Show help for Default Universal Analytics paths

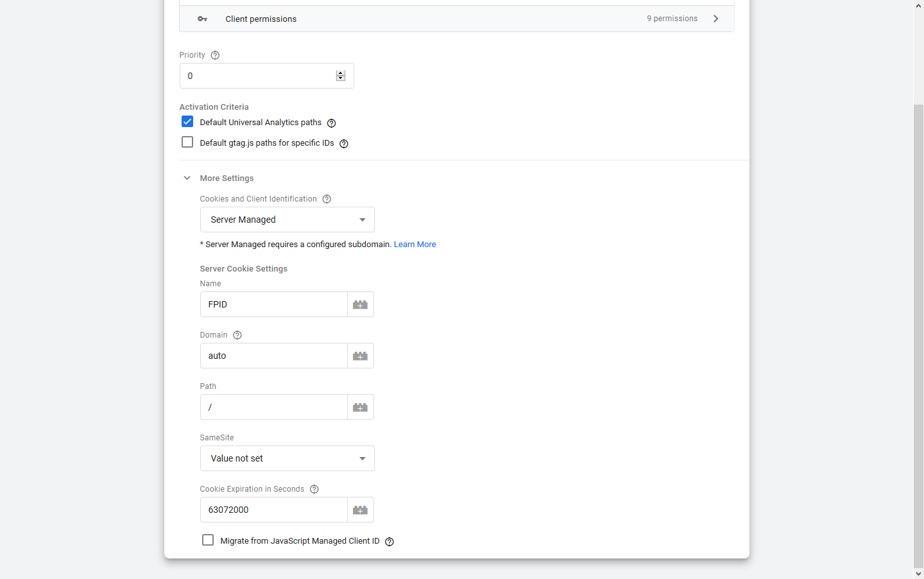pos(332,123)
